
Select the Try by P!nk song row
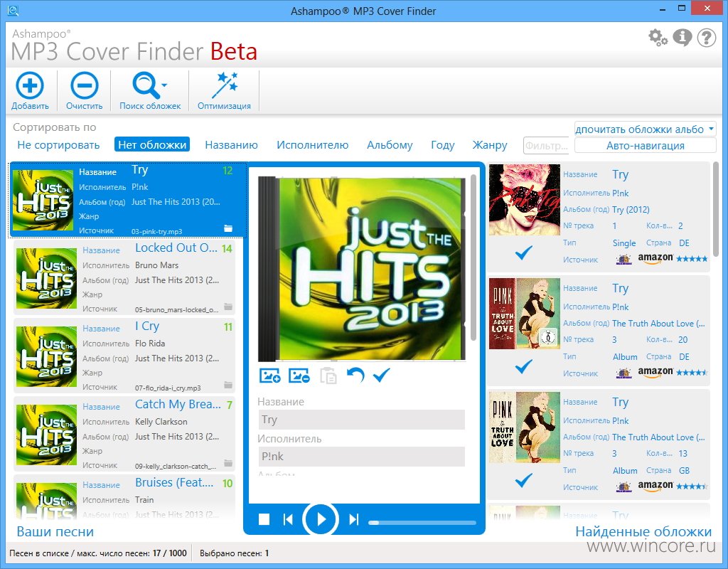(x=128, y=200)
